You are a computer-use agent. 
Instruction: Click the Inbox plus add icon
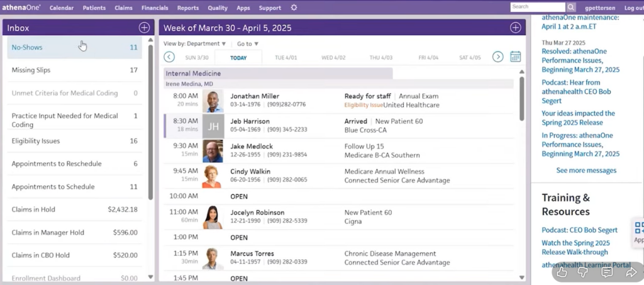(x=144, y=28)
